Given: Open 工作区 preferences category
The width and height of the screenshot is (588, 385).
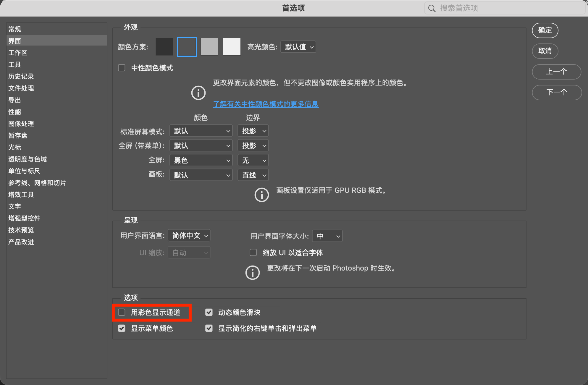Looking at the screenshot, I should click(x=18, y=53).
